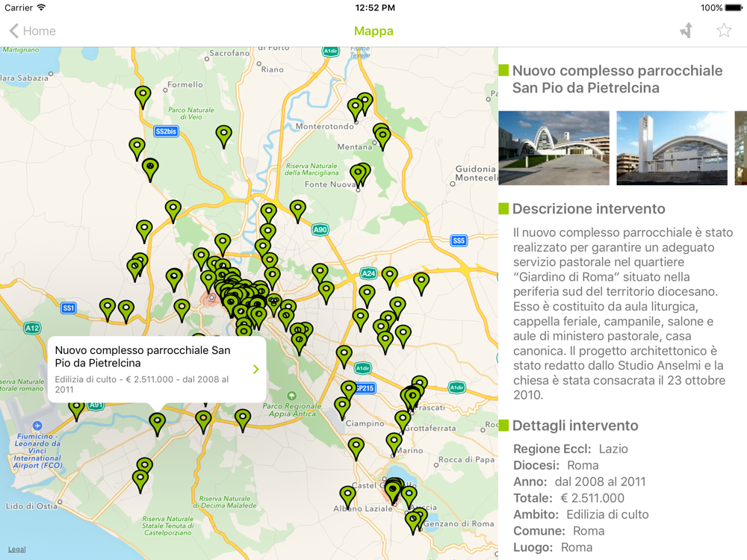The height and width of the screenshot is (560, 747).
Task: Tap the directions arrow icon
Action: pos(686,31)
